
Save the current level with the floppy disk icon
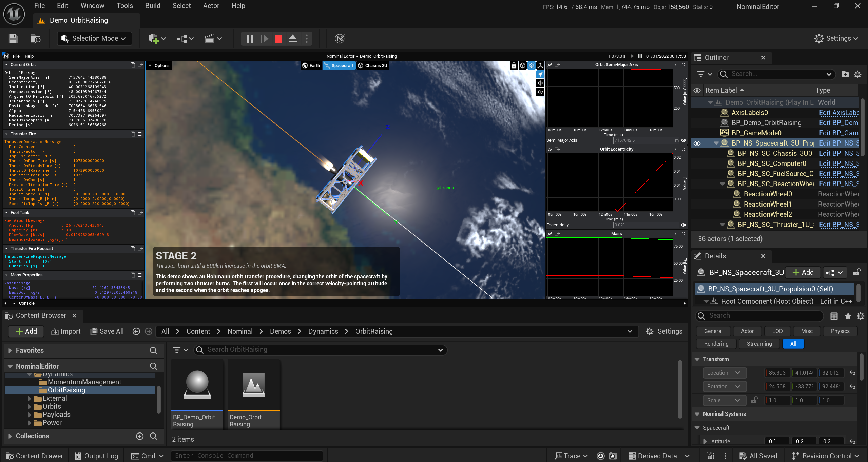13,39
